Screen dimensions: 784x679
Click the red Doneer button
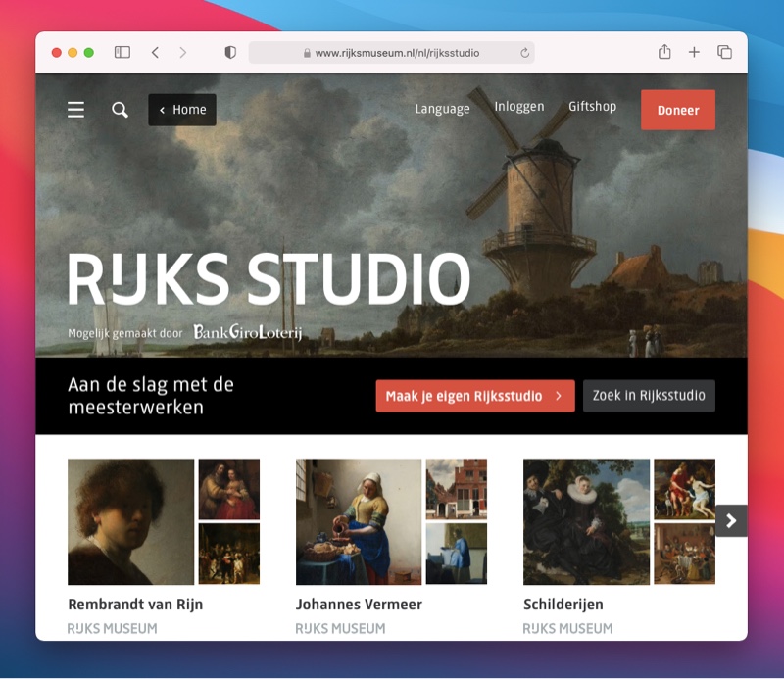coord(678,110)
